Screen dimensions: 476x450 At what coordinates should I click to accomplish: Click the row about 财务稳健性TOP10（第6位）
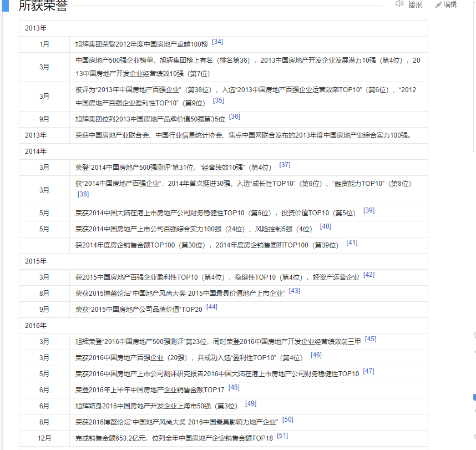point(224,213)
